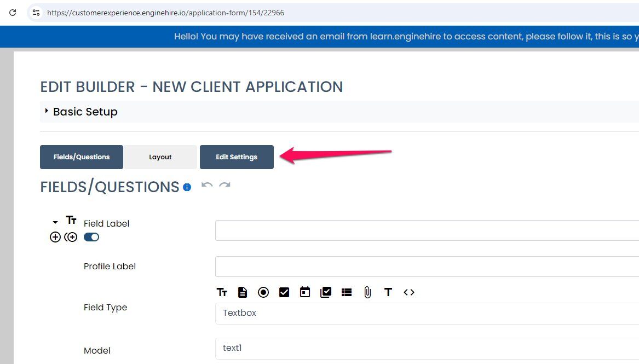Click into the Profile Label text box
639x364 pixels.
(x=427, y=267)
